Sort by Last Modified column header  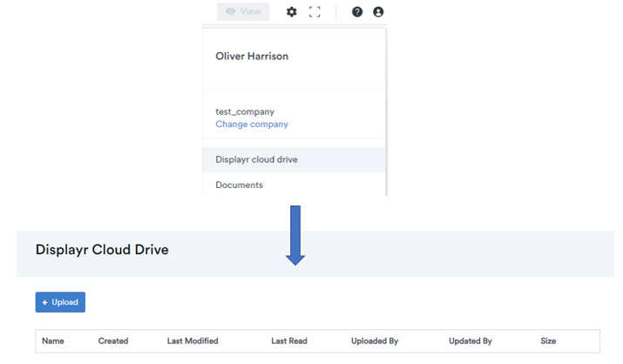tap(193, 341)
